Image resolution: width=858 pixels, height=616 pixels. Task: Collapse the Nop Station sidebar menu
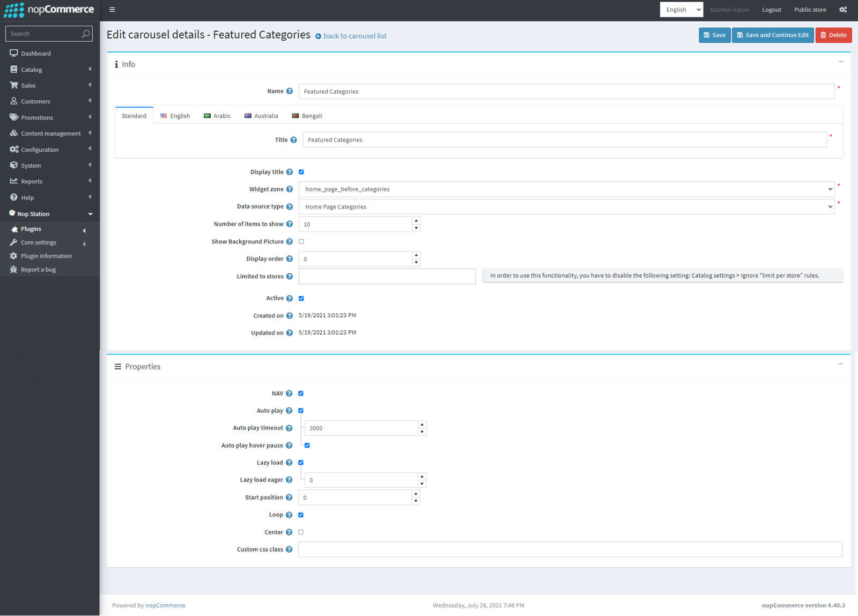tap(50, 214)
